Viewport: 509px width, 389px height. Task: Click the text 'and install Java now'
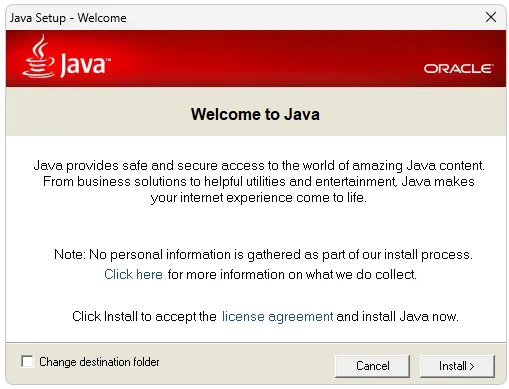pyautogui.click(x=398, y=316)
